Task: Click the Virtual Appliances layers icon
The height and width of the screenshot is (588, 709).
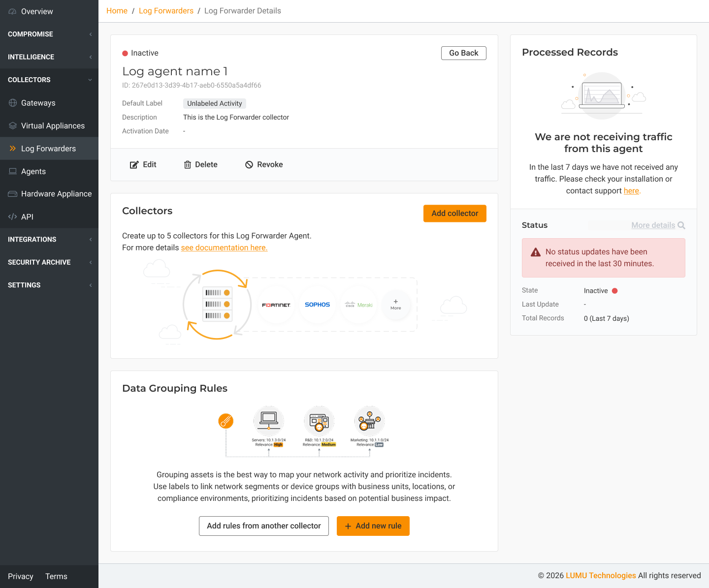Action: click(13, 126)
